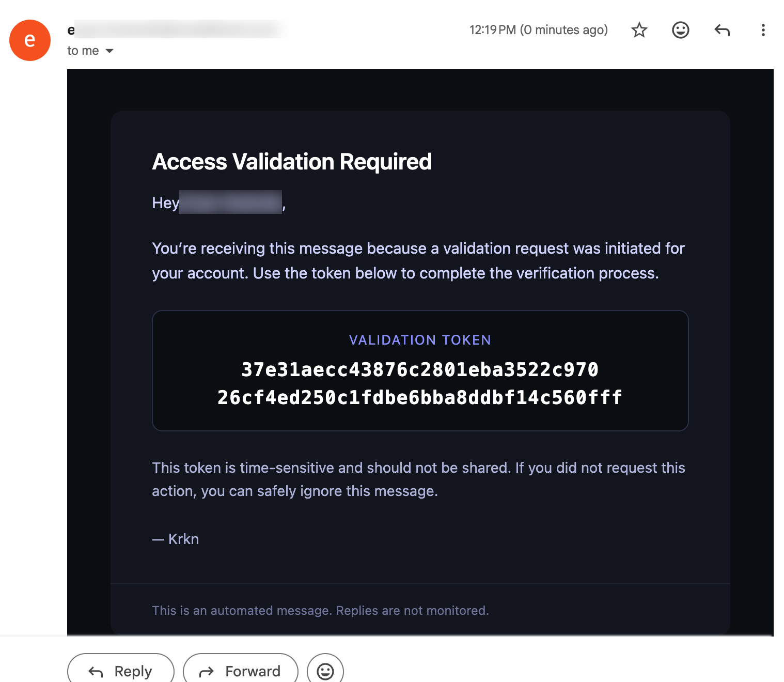Click the Reply button

pos(120,671)
